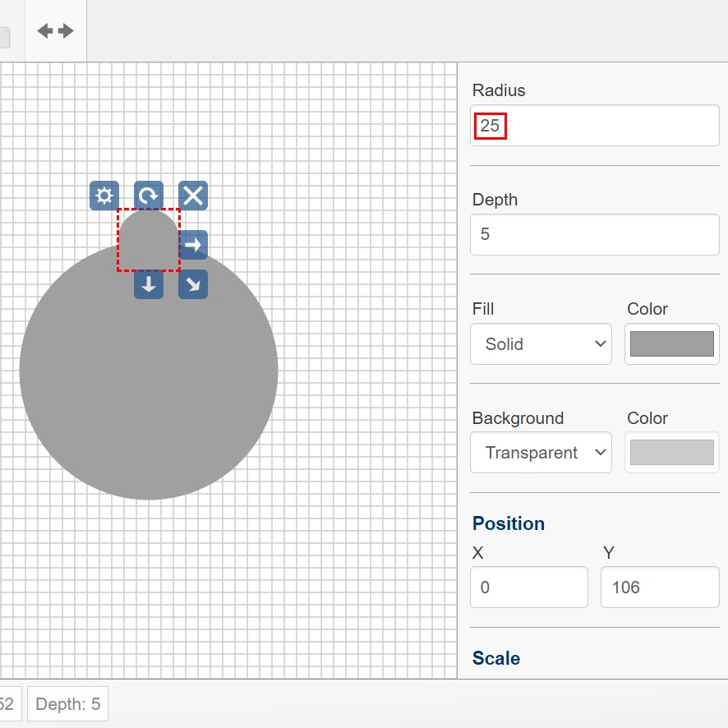728x728 pixels.
Task: Delete the selected shape with the X icon
Action: pos(193,196)
